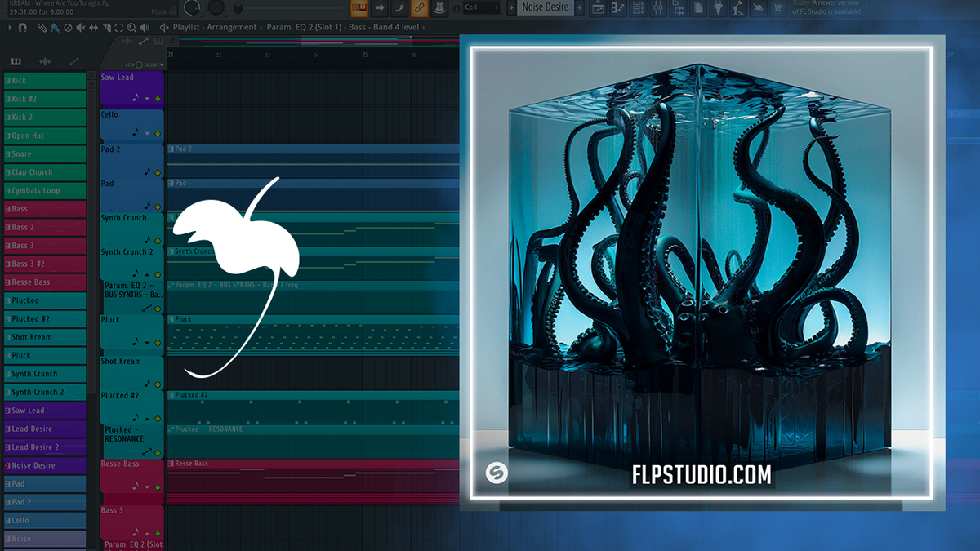Toggle the Cello channel activity light

tap(158, 134)
